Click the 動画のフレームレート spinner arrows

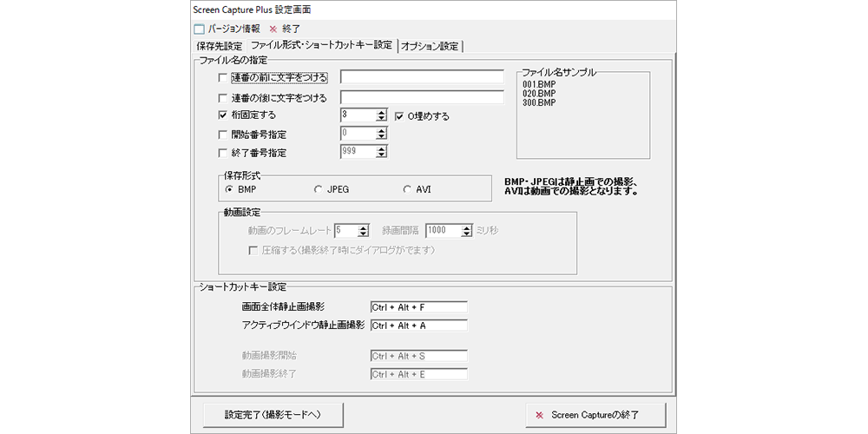click(364, 231)
